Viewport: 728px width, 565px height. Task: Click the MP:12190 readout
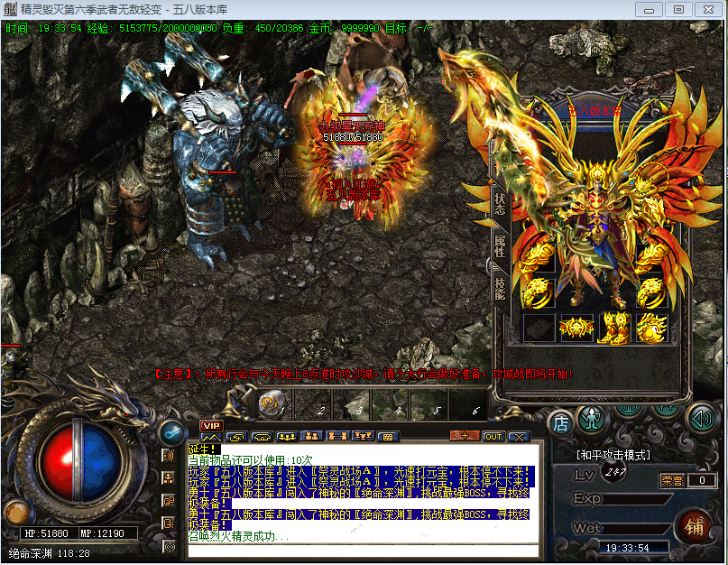click(x=102, y=533)
